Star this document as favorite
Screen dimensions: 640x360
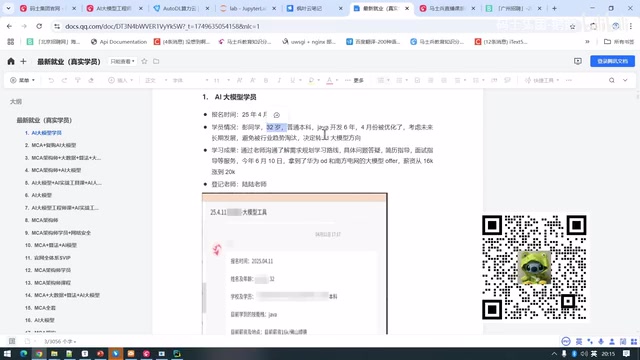144,61
